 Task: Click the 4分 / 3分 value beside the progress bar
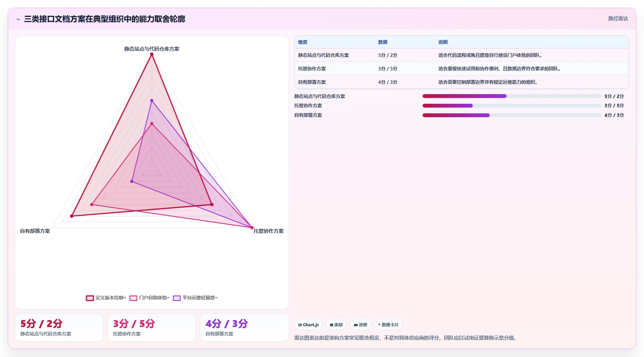pyautogui.click(x=614, y=115)
